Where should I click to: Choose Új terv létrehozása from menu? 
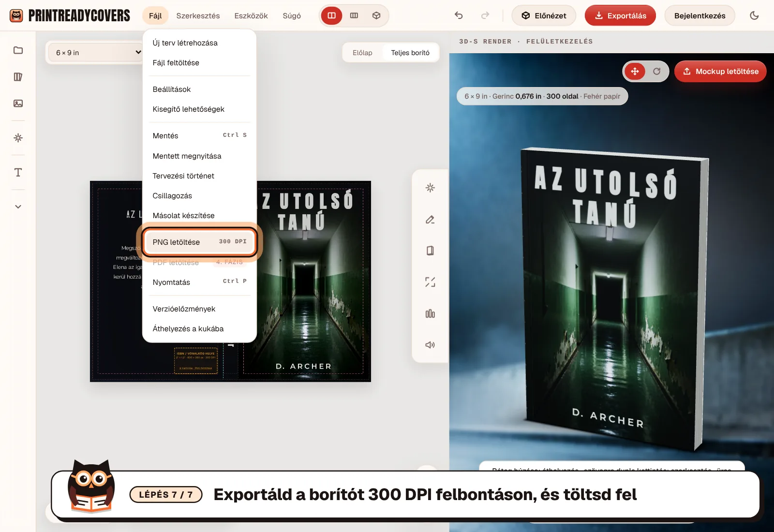(199, 43)
